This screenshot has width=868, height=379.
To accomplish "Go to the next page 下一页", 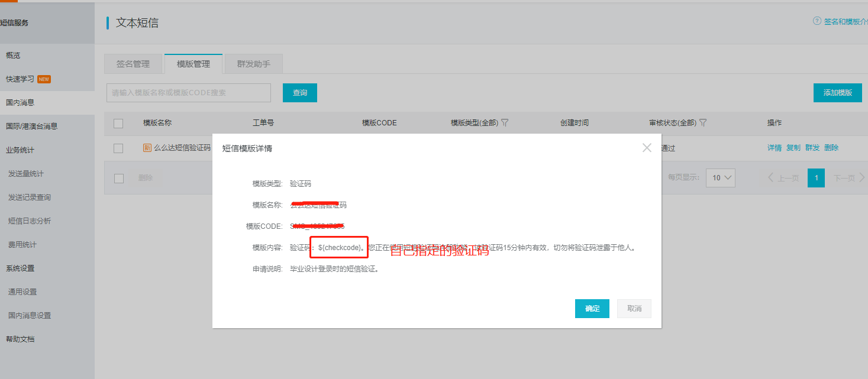I will click(x=849, y=178).
